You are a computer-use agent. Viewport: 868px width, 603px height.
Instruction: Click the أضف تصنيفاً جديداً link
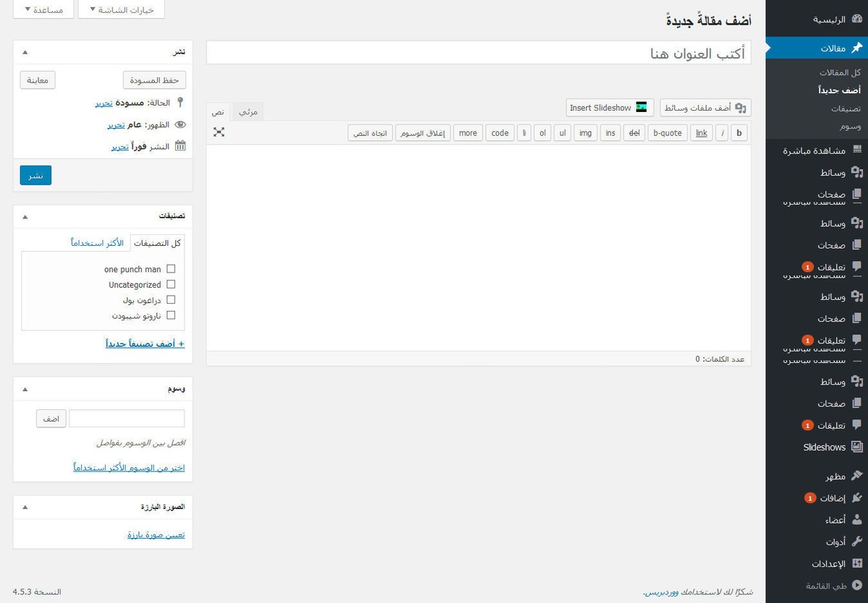tap(145, 343)
